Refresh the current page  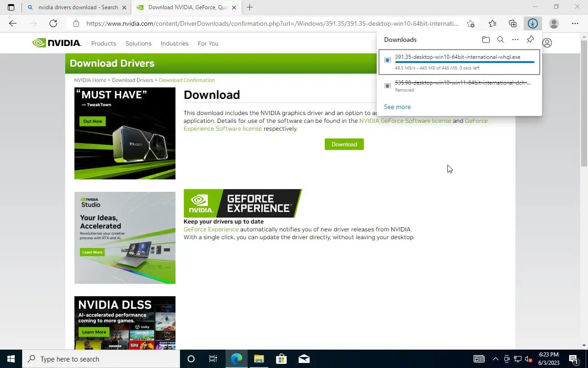coord(53,23)
